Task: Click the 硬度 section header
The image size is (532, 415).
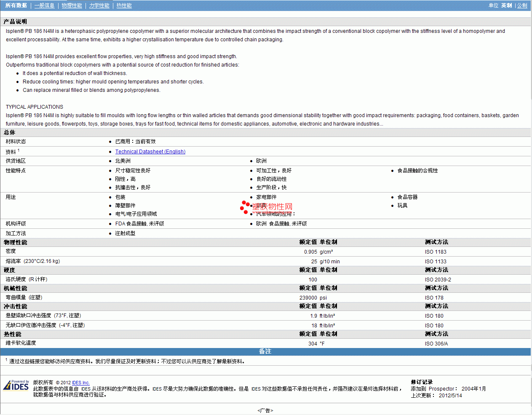Action: pyautogui.click(x=9, y=270)
